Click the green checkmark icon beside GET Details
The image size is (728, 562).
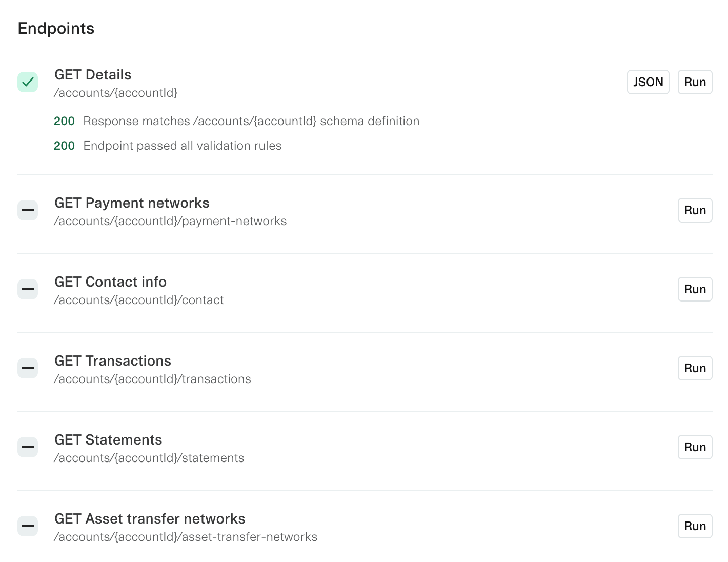coord(28,82)
